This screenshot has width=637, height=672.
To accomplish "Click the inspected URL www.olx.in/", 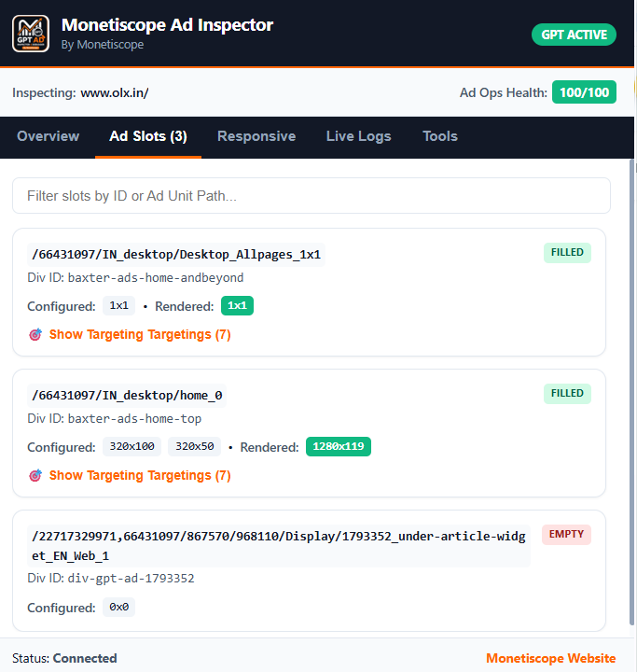I will tap(115, 93).
